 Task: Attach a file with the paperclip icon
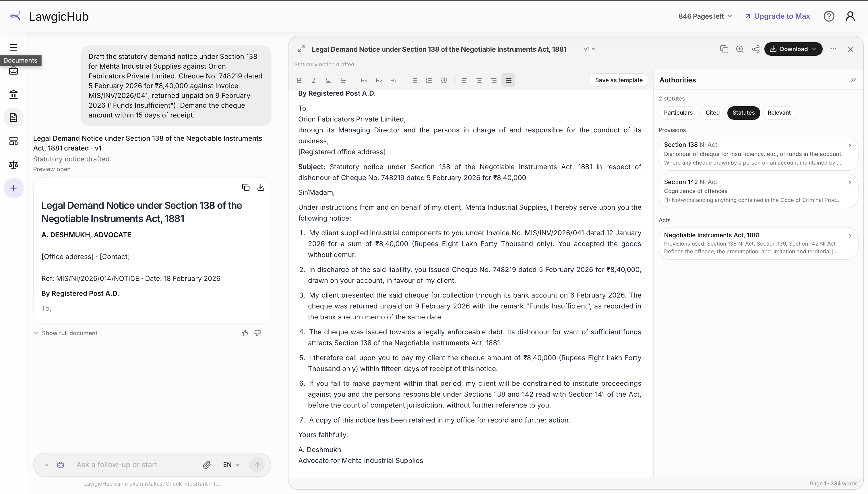(x=207, y=465)
